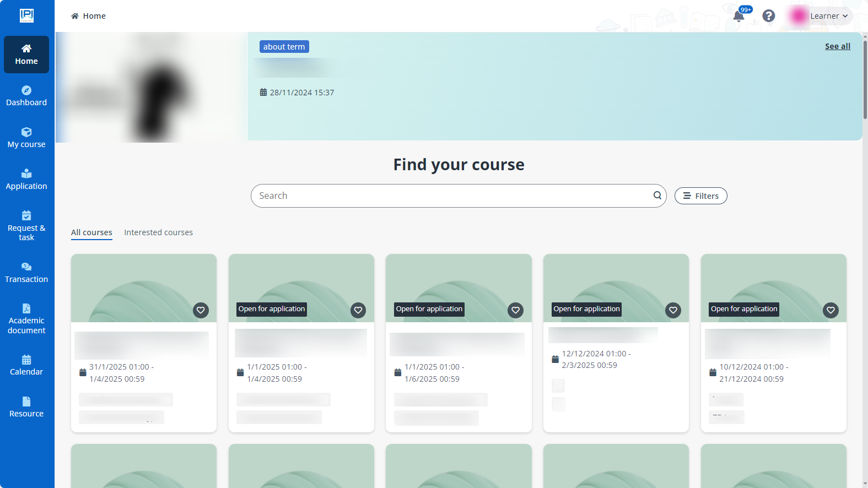The height and width of the screenshot is (488, 868).
Task: Switch to Interested courses tab
Action: pos(159,232)
